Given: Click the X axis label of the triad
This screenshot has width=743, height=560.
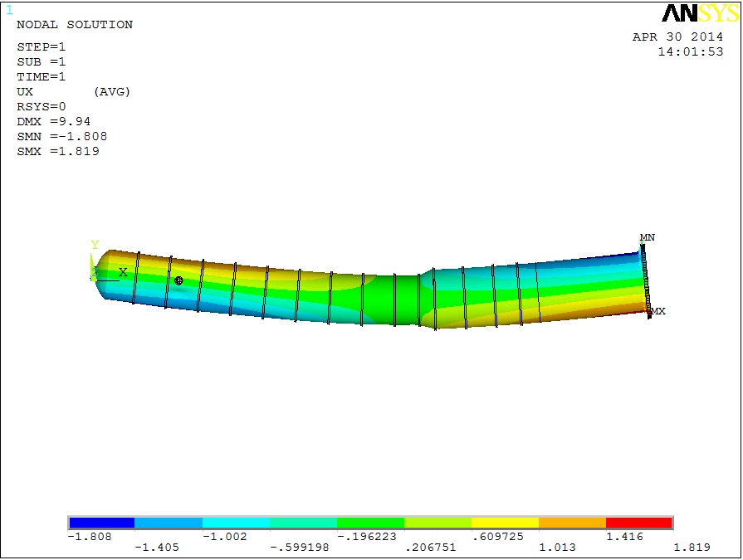Looking at the screenshot, I should (123, 272).
